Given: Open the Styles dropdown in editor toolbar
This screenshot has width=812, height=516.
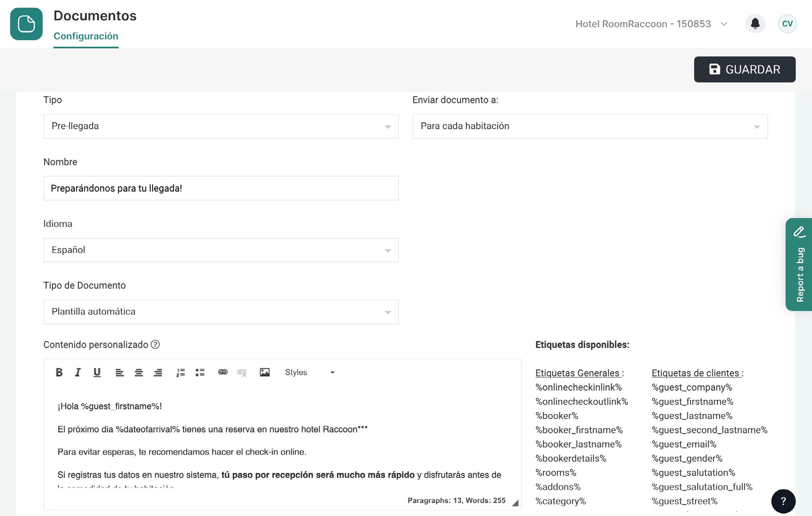Looking at the screenshot, I should click(x=310, y=372).
